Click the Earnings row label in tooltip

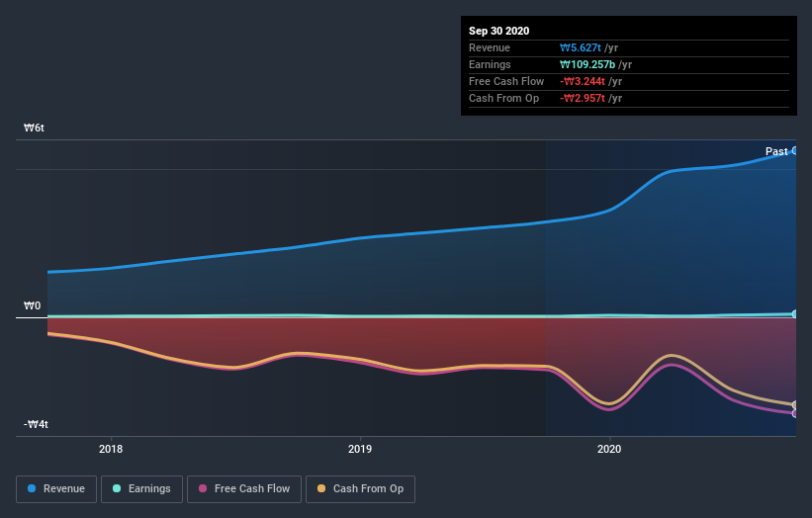pos(490,64)
